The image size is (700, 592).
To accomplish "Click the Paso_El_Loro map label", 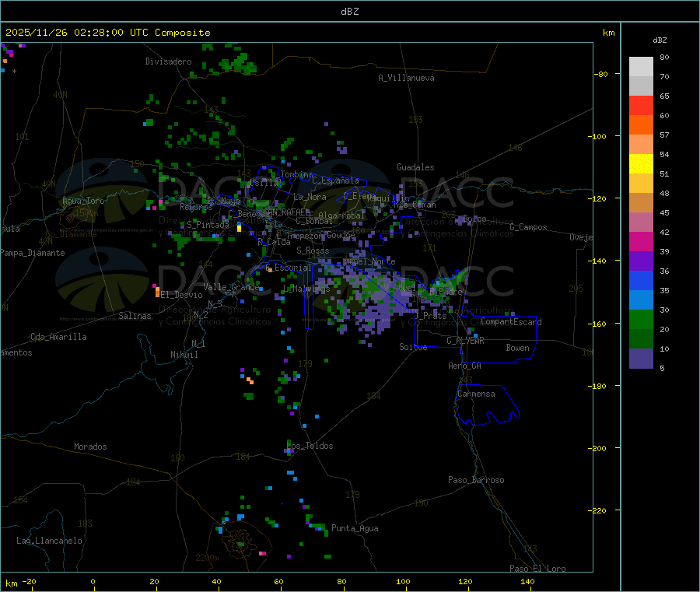I will pyautogui.click(x=537, y=569).
